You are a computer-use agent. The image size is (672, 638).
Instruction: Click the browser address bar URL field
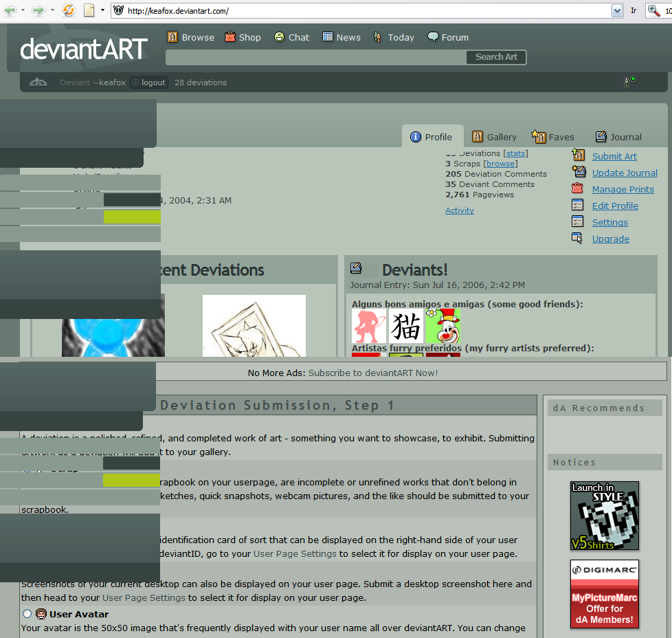click(368, 11)
